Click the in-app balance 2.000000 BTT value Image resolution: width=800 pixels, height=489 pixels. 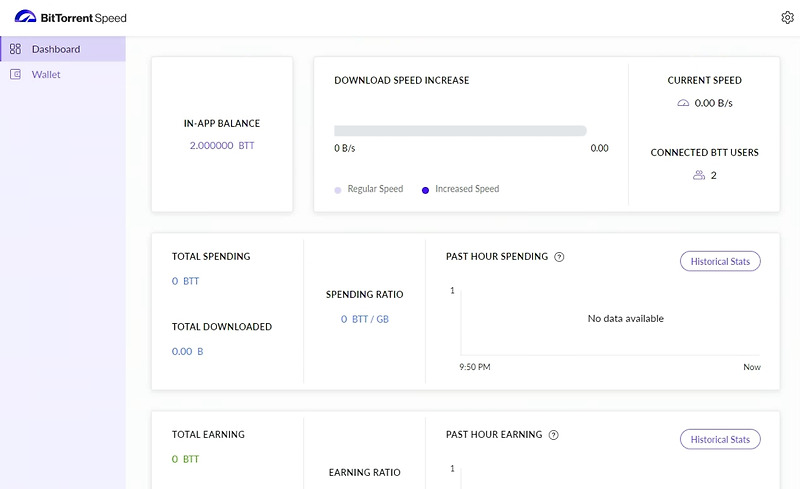click(x=221, y=145)
